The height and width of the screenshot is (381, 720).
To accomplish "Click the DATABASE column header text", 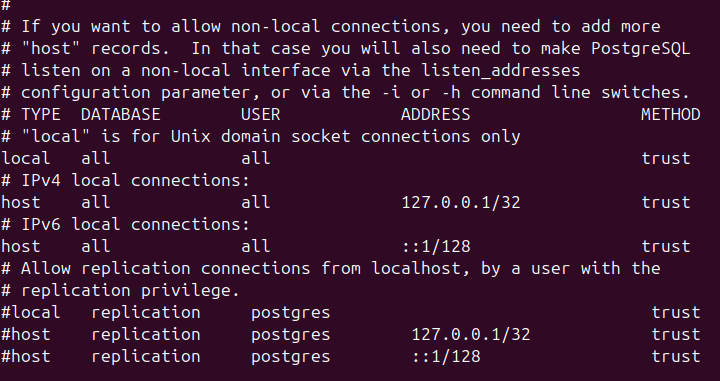I will [121, 114].
